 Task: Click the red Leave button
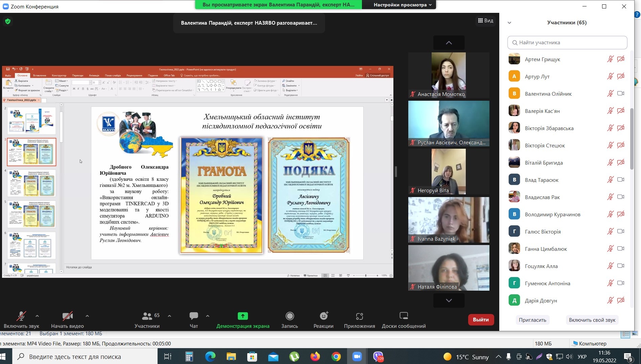click(481, 320)
